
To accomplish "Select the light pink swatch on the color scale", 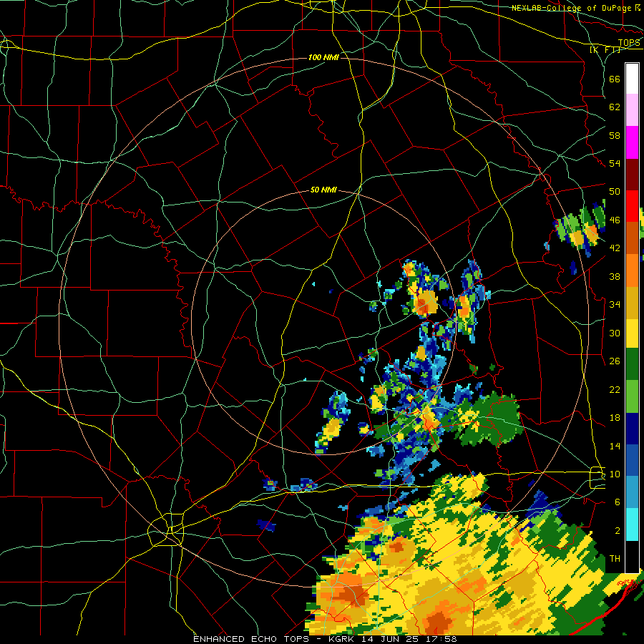I will [x=632, y=110].
